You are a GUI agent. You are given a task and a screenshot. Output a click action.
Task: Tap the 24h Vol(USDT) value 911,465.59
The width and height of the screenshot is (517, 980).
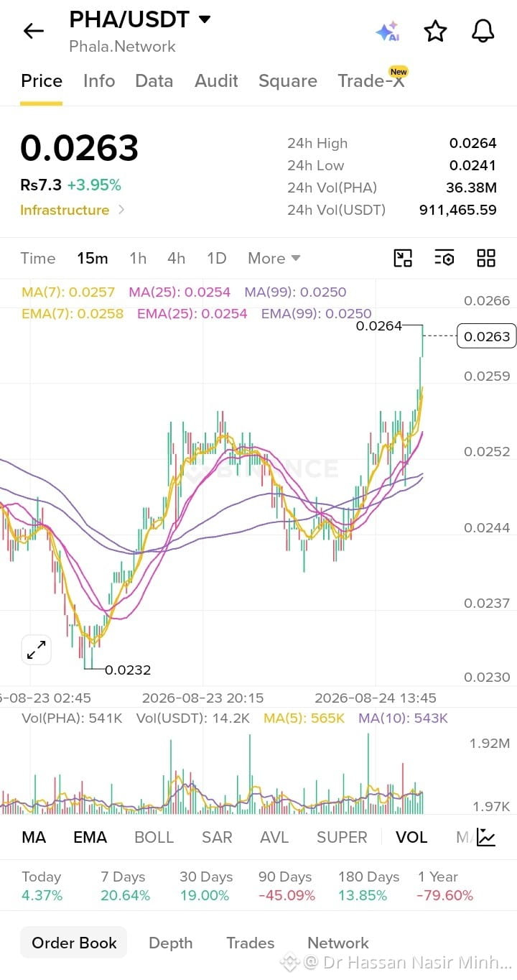click(458, 210)
